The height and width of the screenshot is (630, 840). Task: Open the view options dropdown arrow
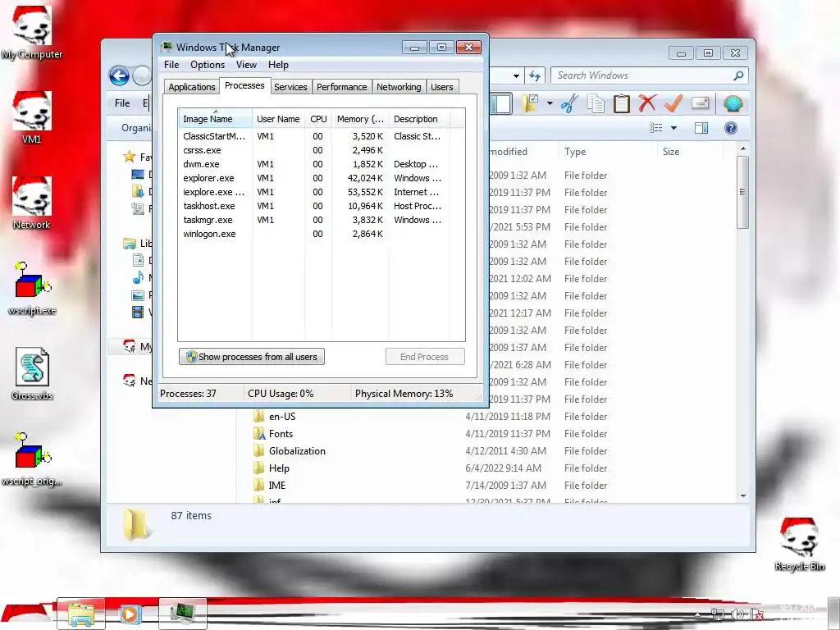tap(673, 128)
